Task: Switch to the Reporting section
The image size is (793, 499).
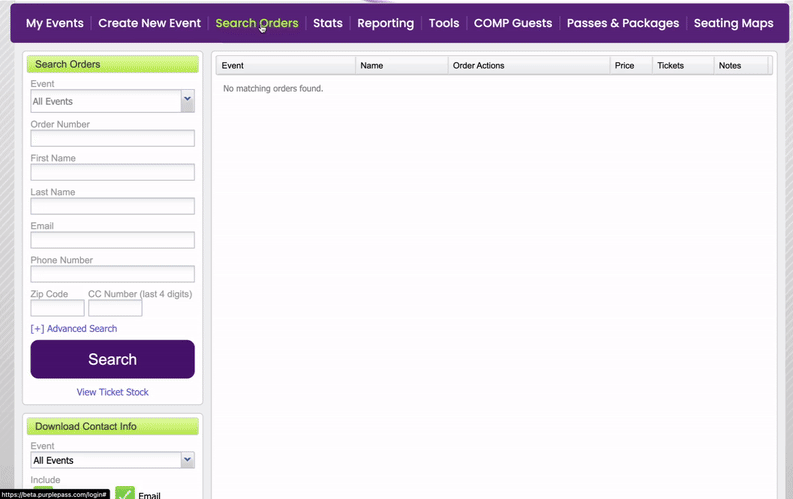Action: point(385,23)
